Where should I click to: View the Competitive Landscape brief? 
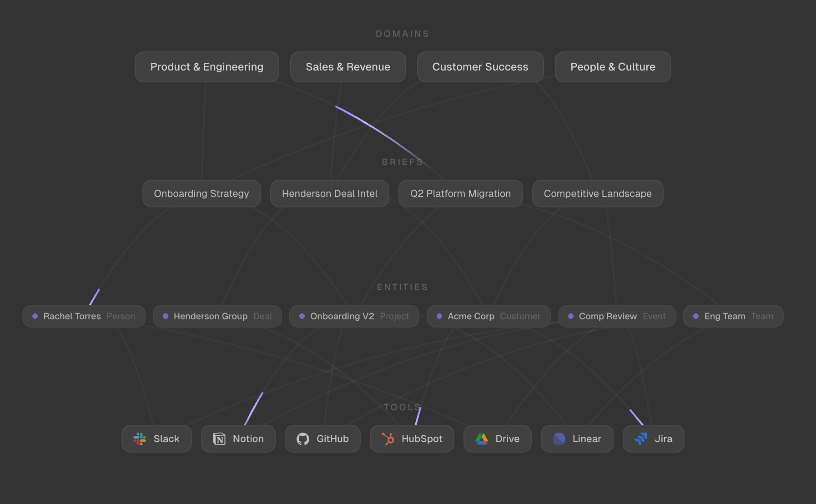[597, 194]
